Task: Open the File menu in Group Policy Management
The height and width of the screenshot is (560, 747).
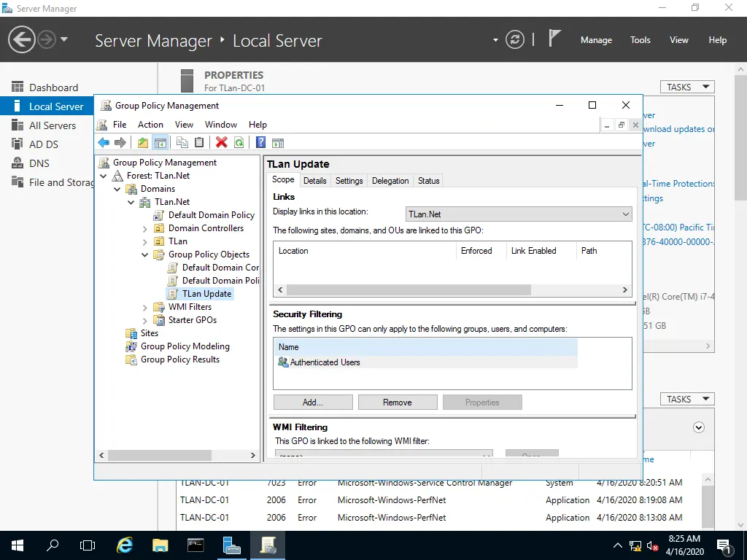Action: [x=120, y=125]
